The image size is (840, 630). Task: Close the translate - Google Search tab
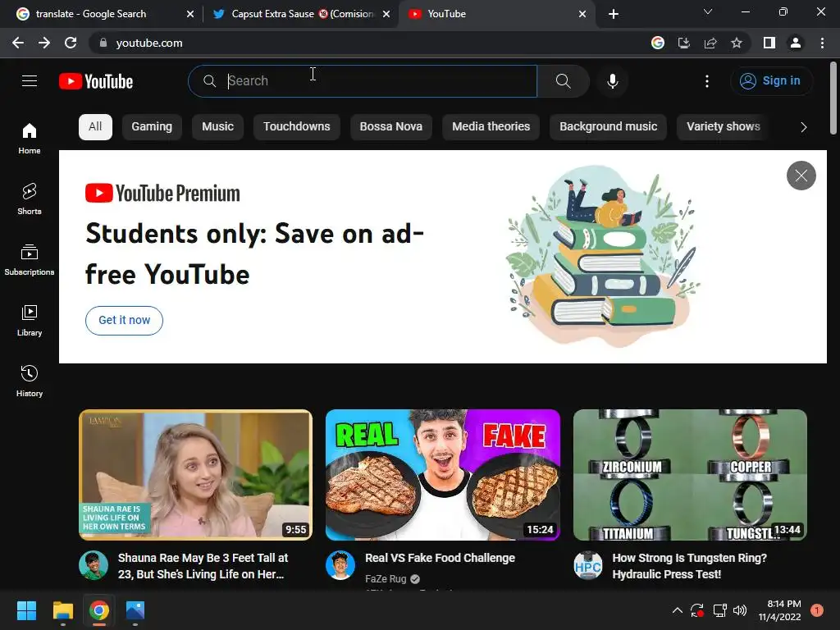tap(190, 14)
